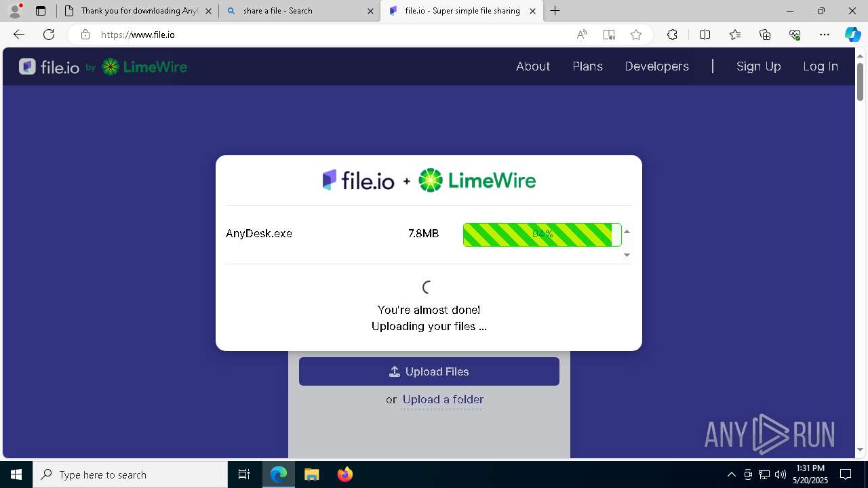Add page to favorites star icon
The image size is (868, 488).
[636, 35]
